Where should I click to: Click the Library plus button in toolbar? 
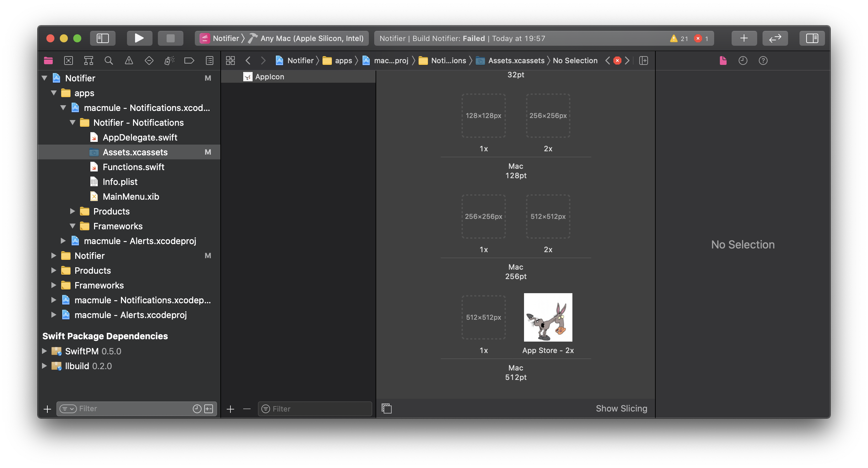(x=744, y=38)
